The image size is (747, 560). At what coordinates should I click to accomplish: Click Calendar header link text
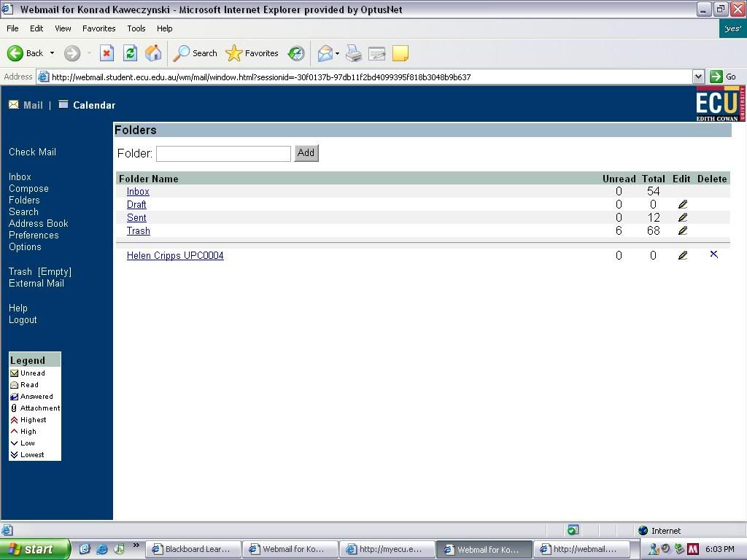click(x=94, y=105)
